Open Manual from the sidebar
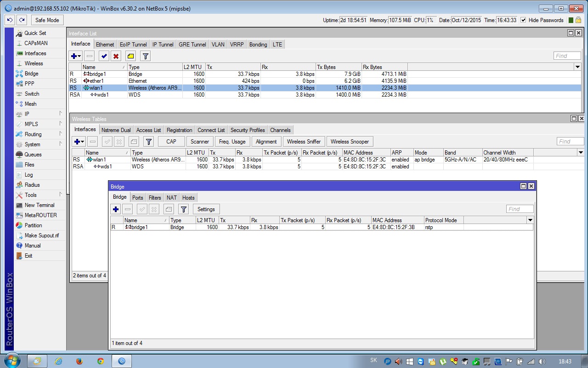This screenshot has height=368, width=588. (33, 246)
